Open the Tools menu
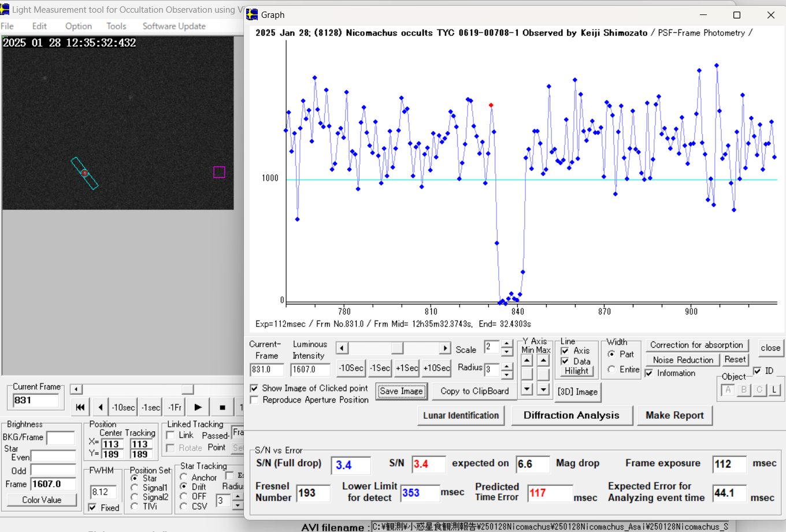 coord(116,26)
